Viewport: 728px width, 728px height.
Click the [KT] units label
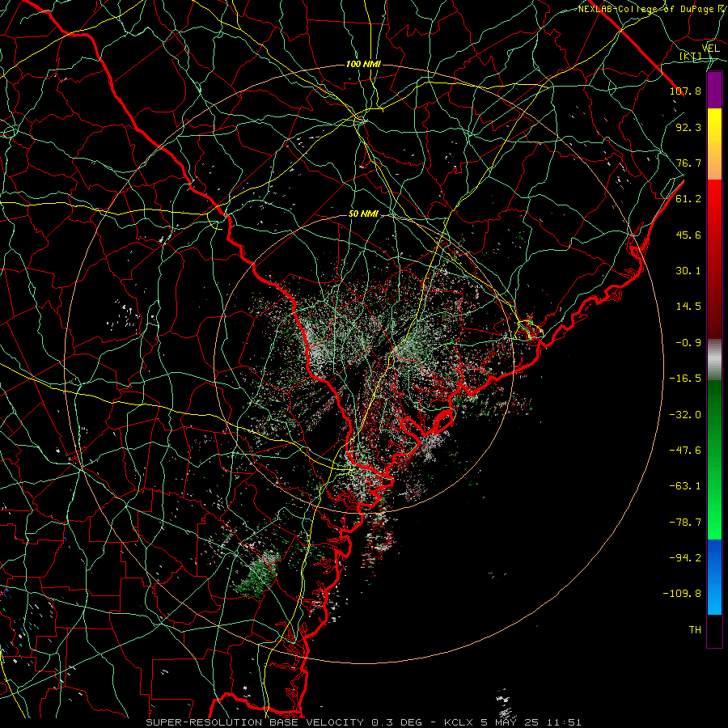click(690, 56)
